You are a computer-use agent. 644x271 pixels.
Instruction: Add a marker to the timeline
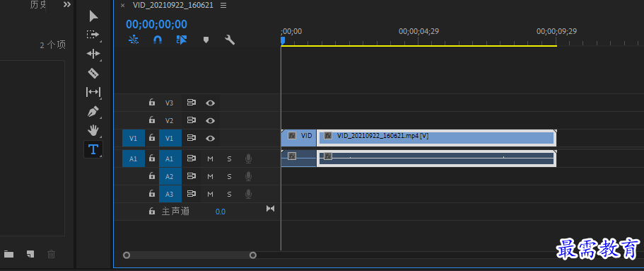click(x=206, y=40)
